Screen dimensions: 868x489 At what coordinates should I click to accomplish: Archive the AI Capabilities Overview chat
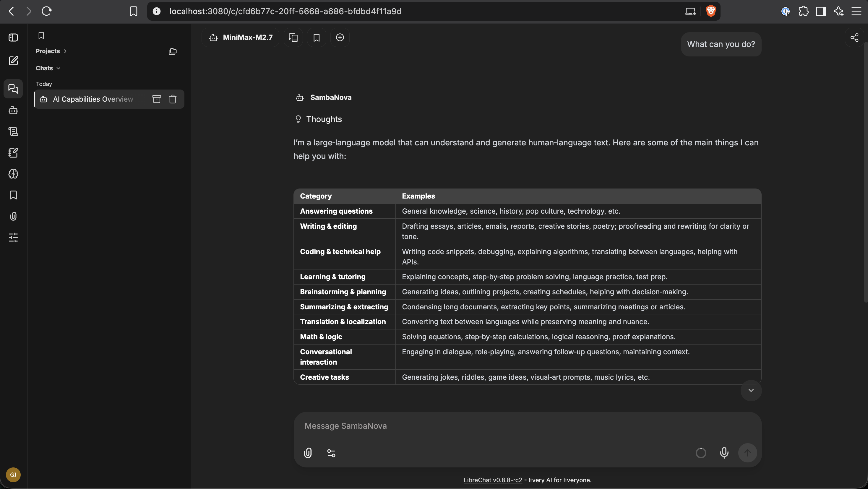coord(157,99)
